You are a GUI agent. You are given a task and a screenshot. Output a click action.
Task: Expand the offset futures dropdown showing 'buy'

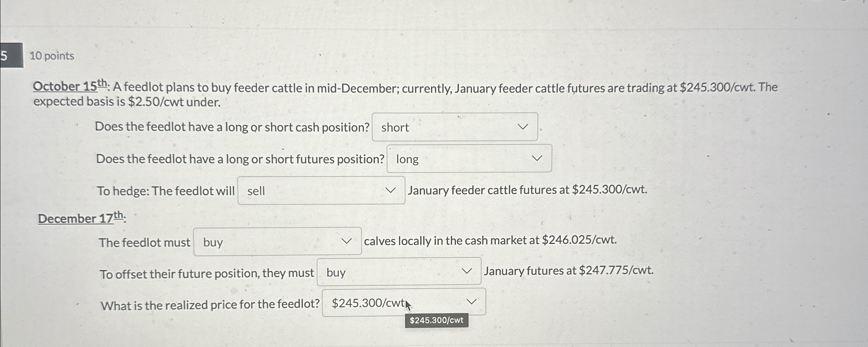[398, 272]
